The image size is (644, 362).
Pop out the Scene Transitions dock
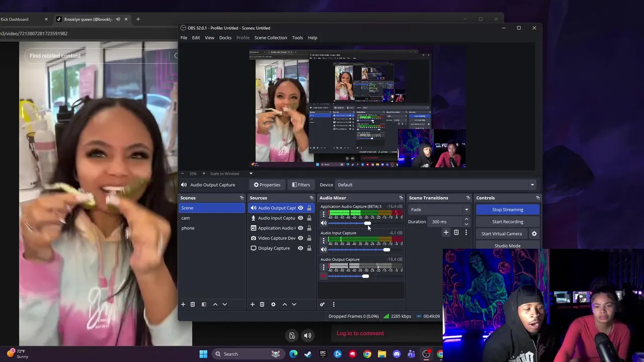coord(468,198)
